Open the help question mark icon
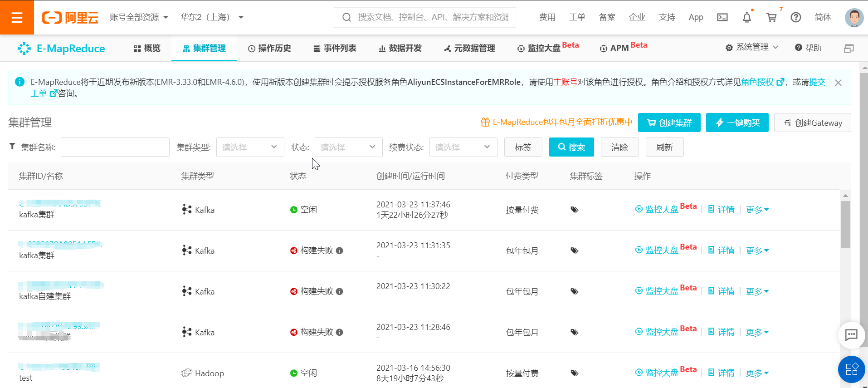 click(x=796, y=17)
